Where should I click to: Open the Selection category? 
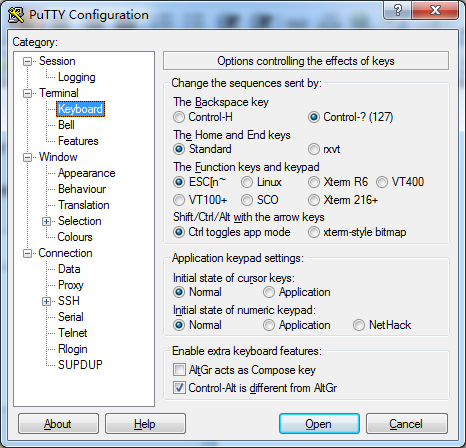(x=80, y=221)
